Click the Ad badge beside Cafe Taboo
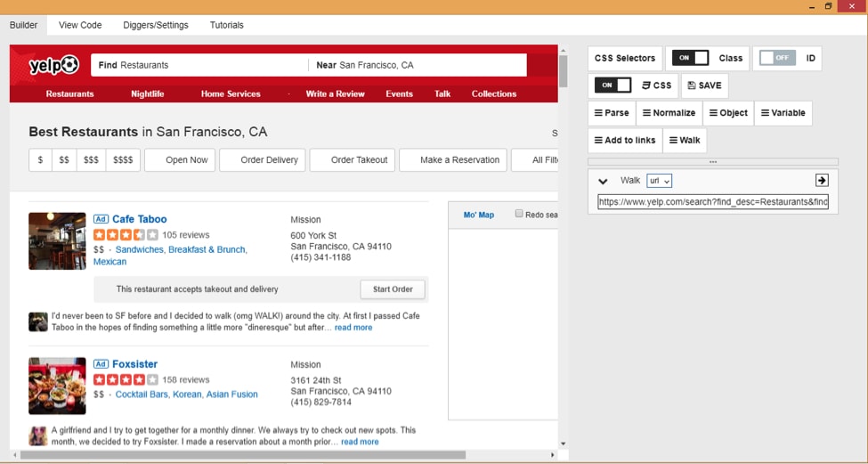The image size is (868, 464). pos(101,219)
